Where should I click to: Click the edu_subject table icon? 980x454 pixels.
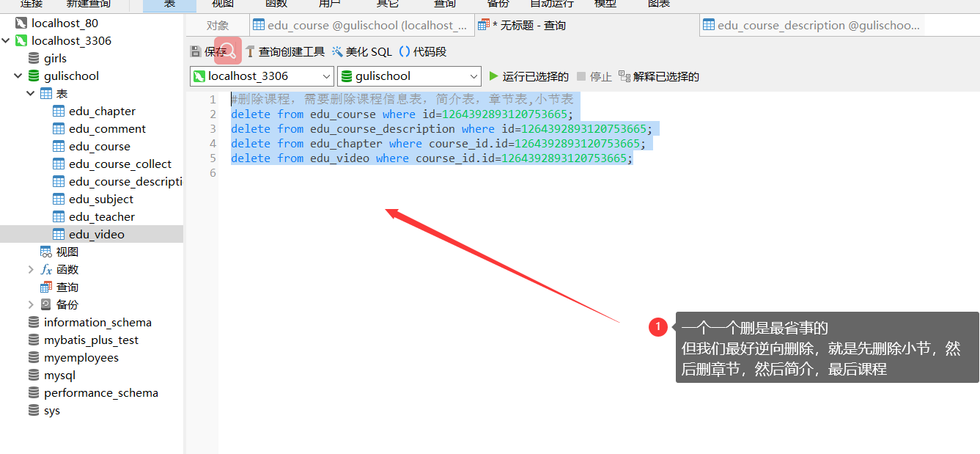pyautogui.click(x=59, y=199)
